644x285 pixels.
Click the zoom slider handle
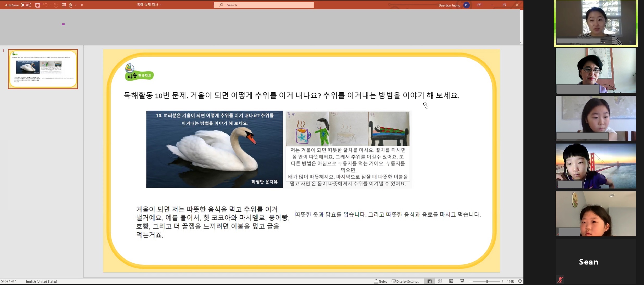click(487, 281)
